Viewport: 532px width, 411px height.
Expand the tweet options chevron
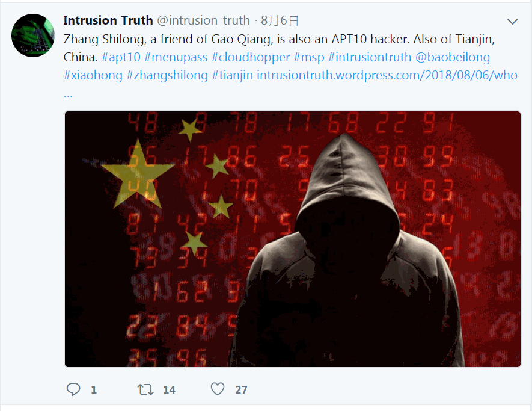click(x=512, y=22)
